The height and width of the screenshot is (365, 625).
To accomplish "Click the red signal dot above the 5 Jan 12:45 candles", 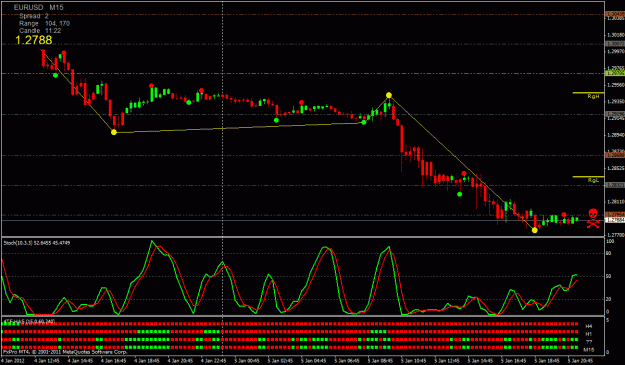I will click(x=464, y=173).
